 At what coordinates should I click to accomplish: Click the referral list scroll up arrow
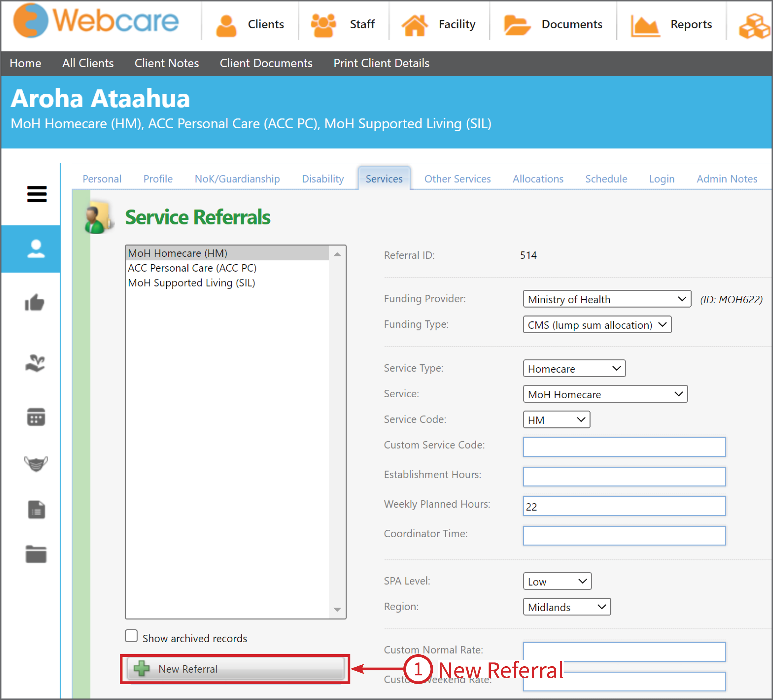point(337,254)
